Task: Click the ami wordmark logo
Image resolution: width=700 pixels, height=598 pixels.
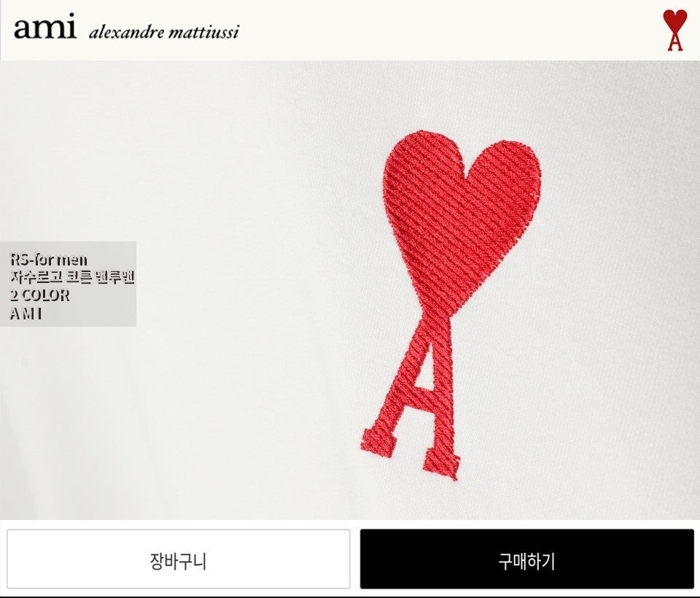Action: coord(44,27)
